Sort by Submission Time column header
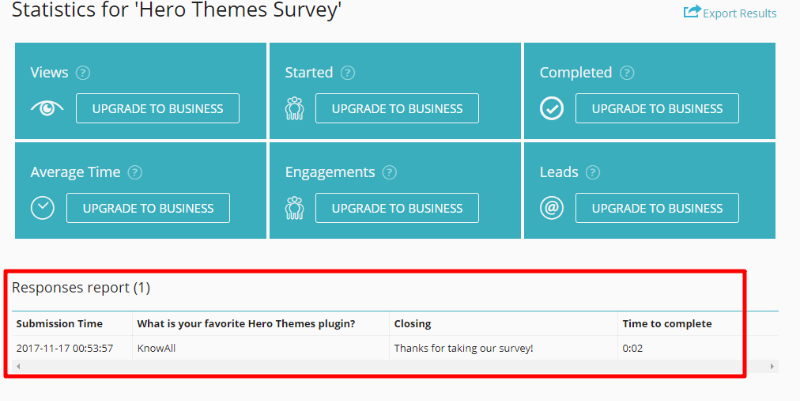The height and width of the screenshot is (401, 800). (59, 324)
